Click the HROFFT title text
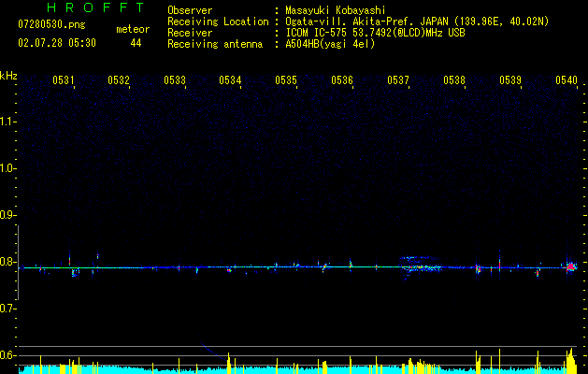588x374 pixels. pos(95,7)
